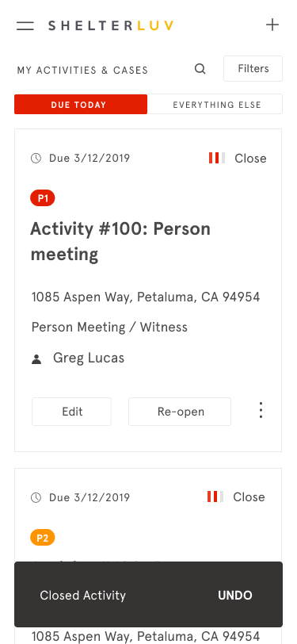Undo the closed activity
This screenshot has width=297, height=644.
[x=235, y=596]
